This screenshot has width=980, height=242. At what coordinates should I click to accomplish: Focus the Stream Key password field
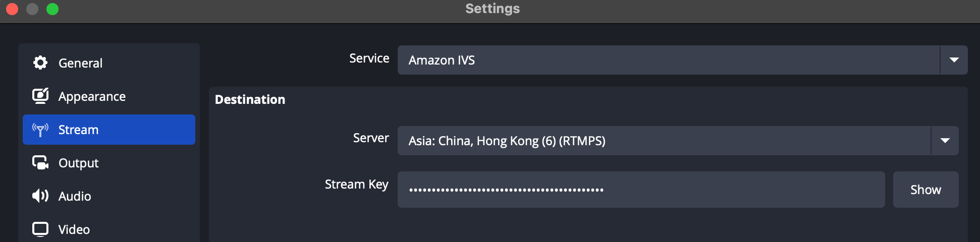(x=641, y=190)
